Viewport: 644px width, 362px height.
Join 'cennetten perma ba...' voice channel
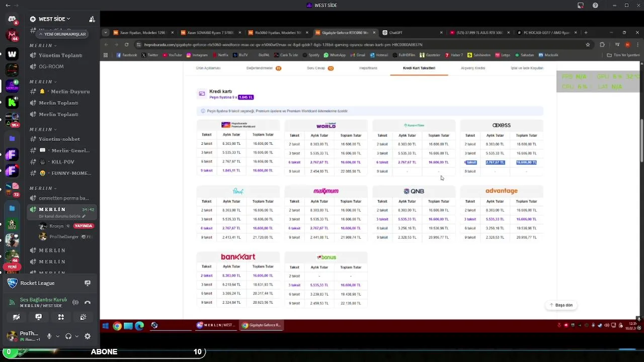(60, 198)
